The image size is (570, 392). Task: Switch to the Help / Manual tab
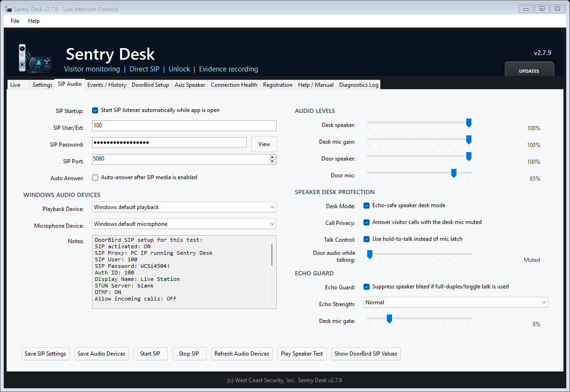click(x=316, y=85)
